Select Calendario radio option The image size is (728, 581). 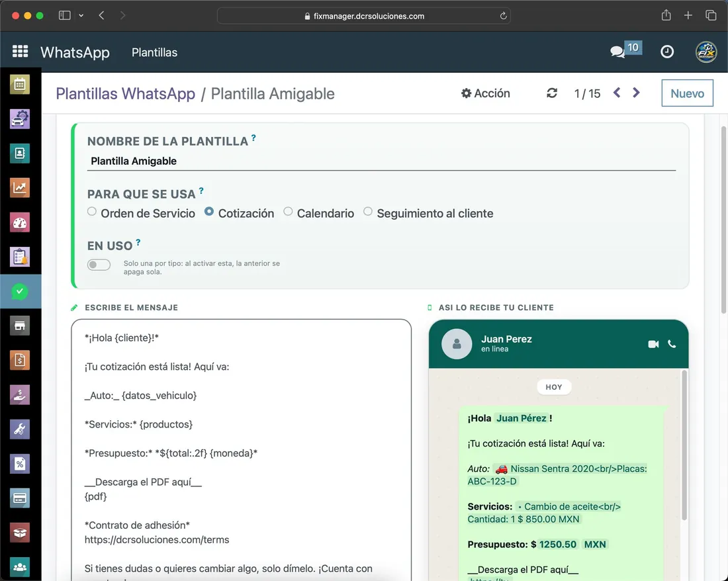pos(288,212)
